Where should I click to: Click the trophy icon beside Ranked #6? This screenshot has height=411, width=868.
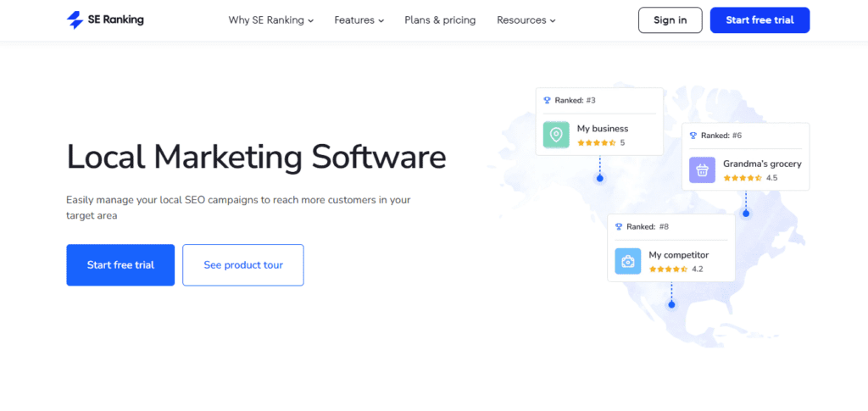pyautogui.click(x=693, y=136)
